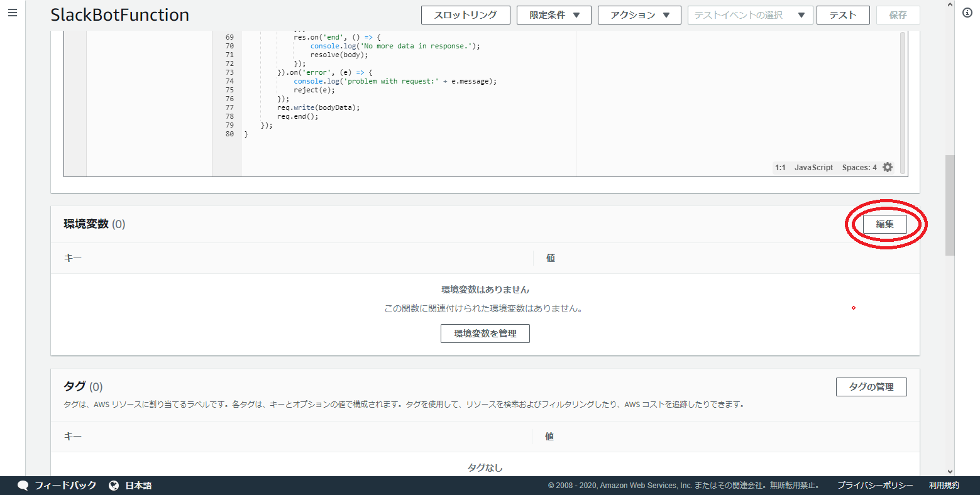Viewport: 980px width, 495px height.
Task: Click code line number 80
Action: point(229,134)
